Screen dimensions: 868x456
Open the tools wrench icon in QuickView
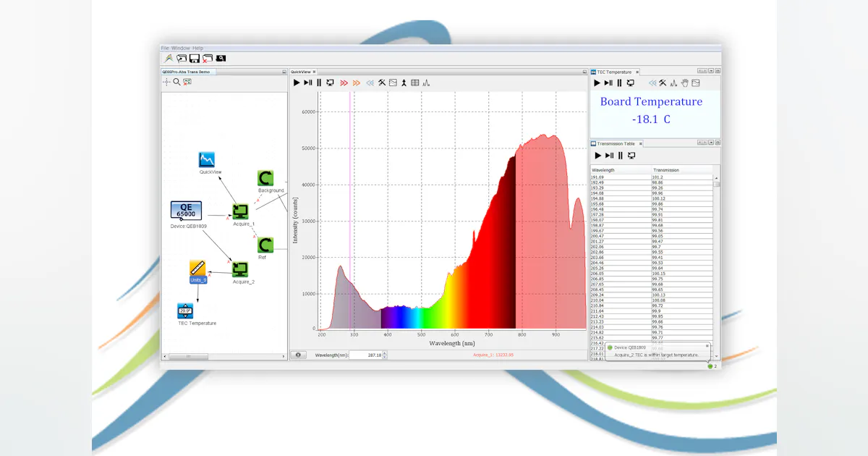382,83
